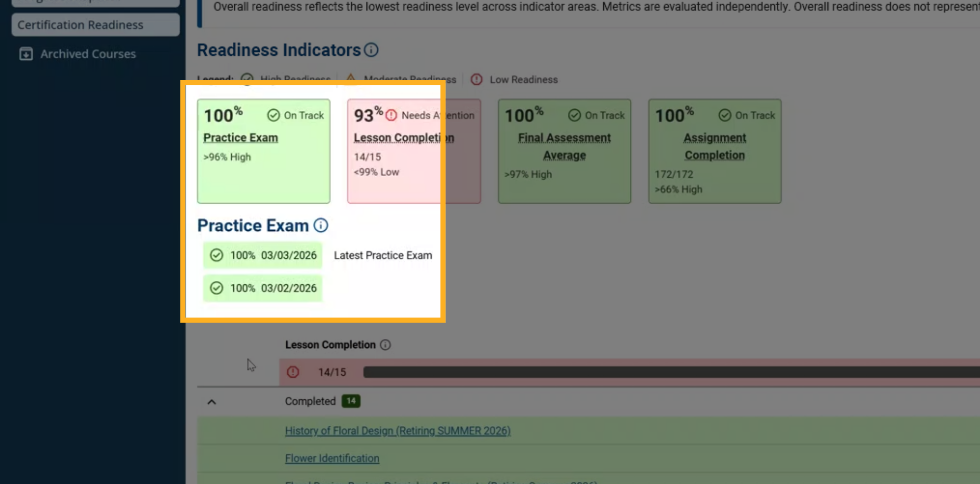Click the On Track checkmark on the Assignment Completion card
Image resolution: width=980 pixels, height=484 pixels.
[x=725, y=115]
